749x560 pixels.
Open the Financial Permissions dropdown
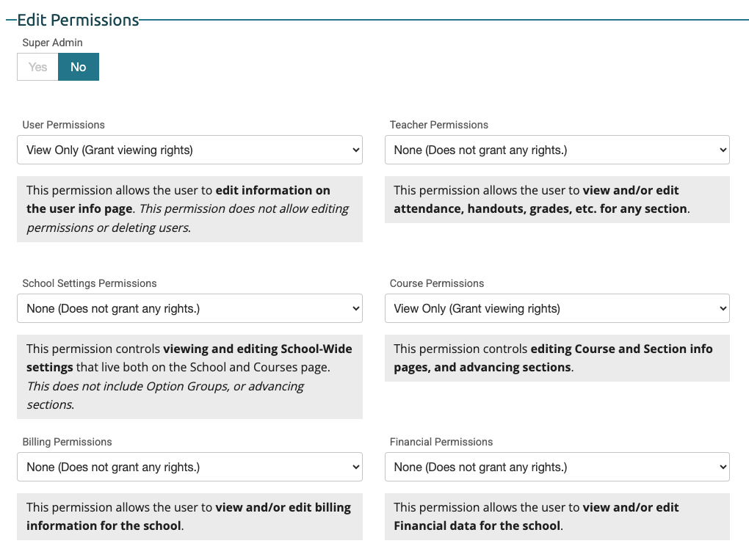pos(557,467)
